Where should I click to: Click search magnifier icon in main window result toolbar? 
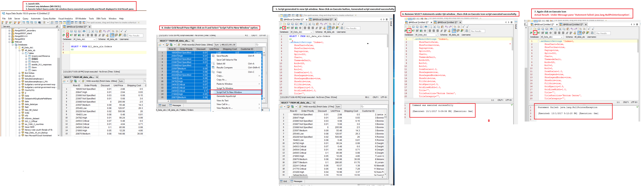[x=145, y=81]
